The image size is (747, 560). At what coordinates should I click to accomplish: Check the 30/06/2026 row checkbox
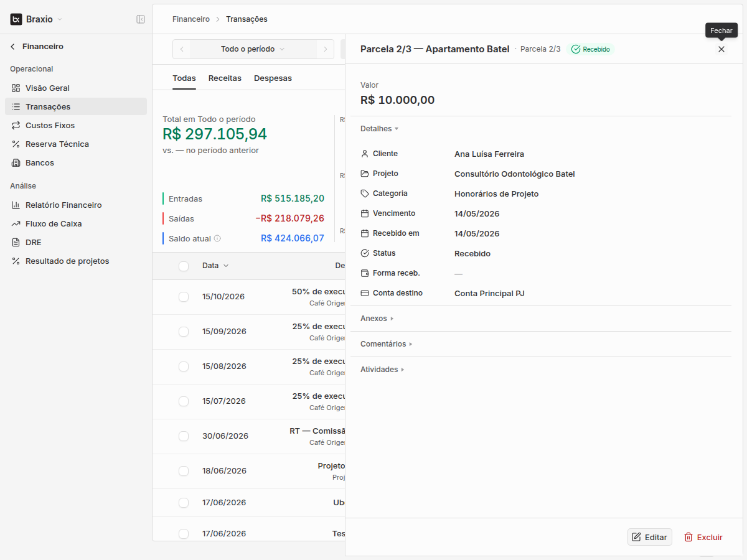click(x=184, y=436)
